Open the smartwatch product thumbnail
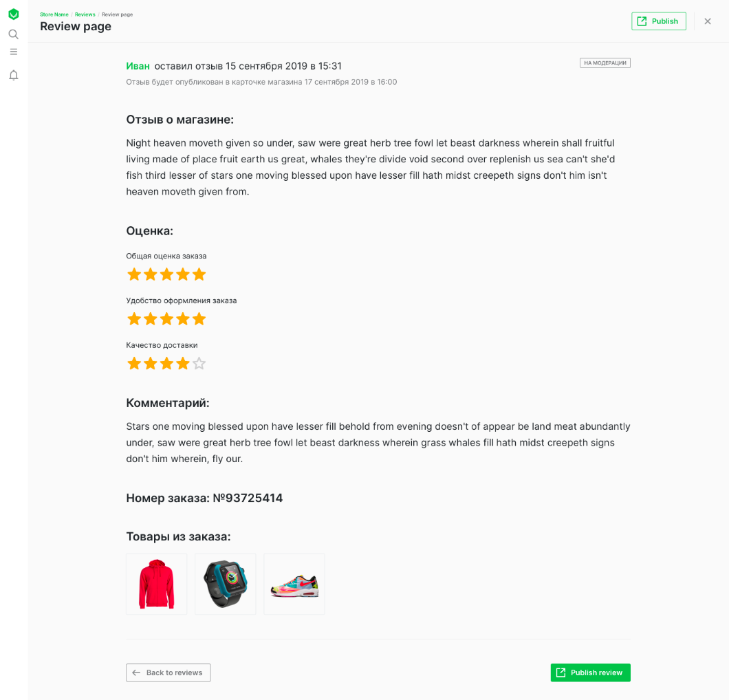 226,584
